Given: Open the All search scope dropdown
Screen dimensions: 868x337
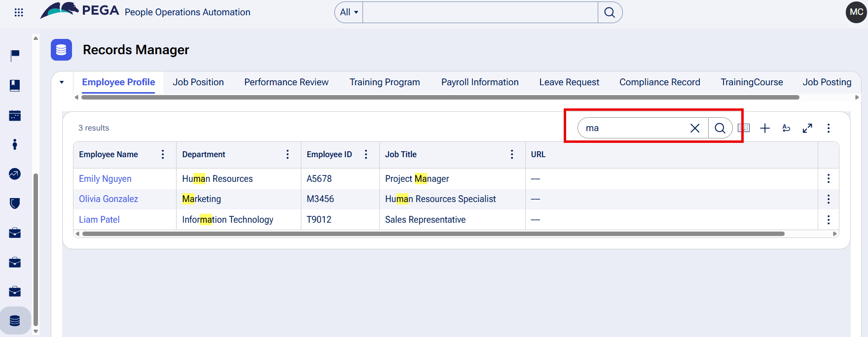Looking at the screenshot, I should (349, 12).
